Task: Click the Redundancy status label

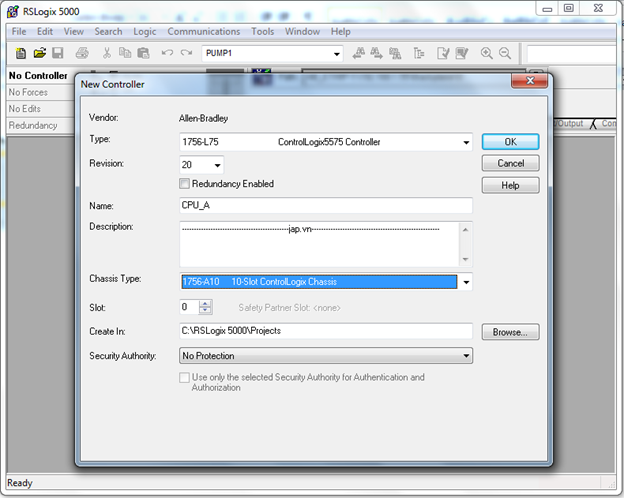Action: tap(33, 125)
